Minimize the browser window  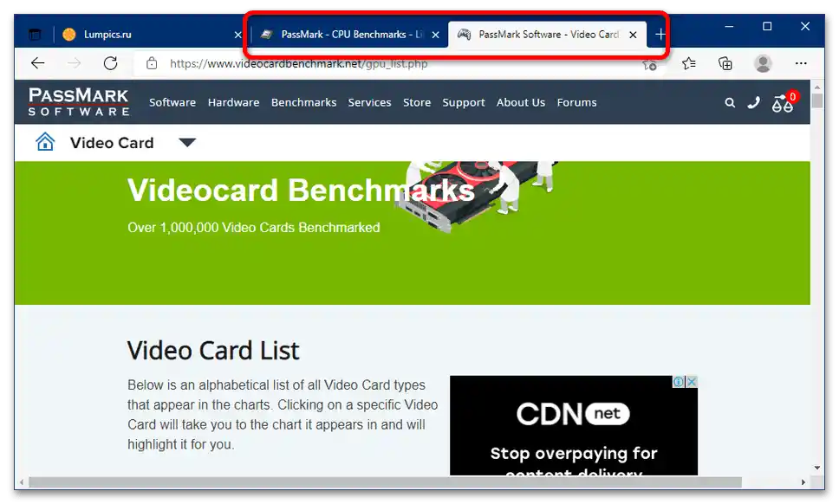(729, 26)
